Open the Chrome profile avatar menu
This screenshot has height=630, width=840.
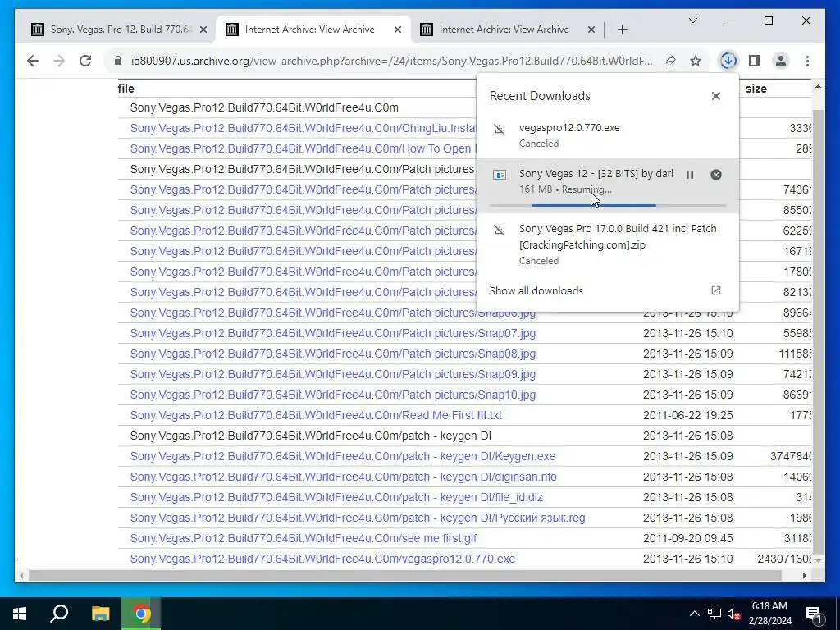tap(781, 61)
